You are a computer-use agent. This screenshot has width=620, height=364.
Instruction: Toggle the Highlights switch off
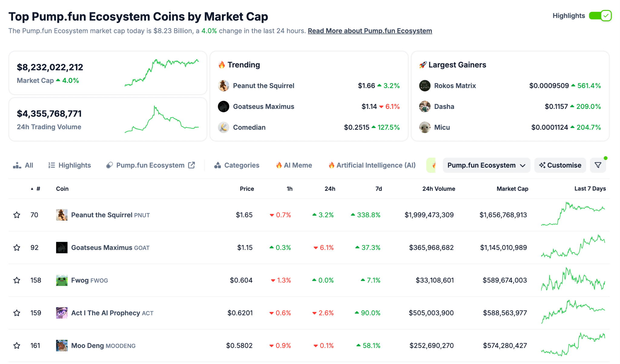point(600,16)
